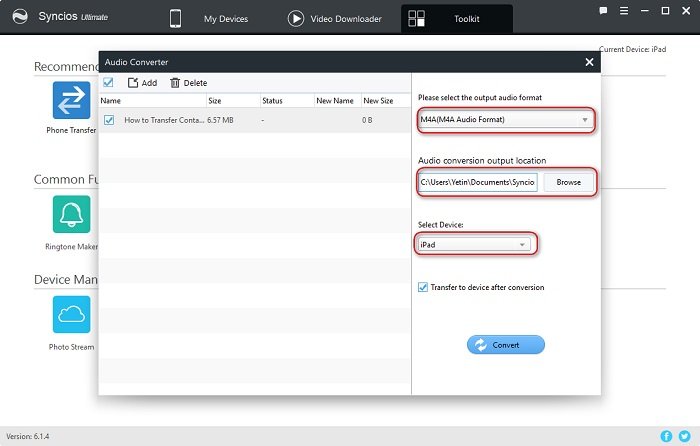
Task: Open the hamburger menu
Action: pos(624,11)
